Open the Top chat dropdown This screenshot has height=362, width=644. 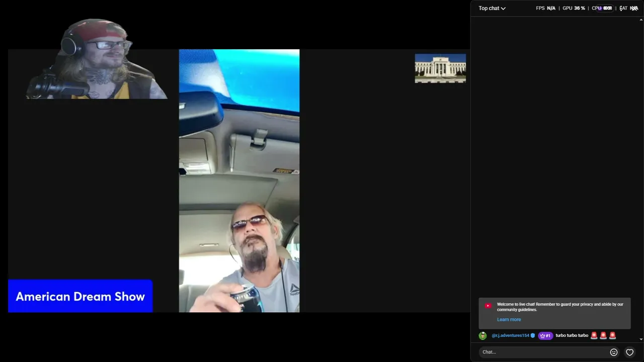(492, 8)
